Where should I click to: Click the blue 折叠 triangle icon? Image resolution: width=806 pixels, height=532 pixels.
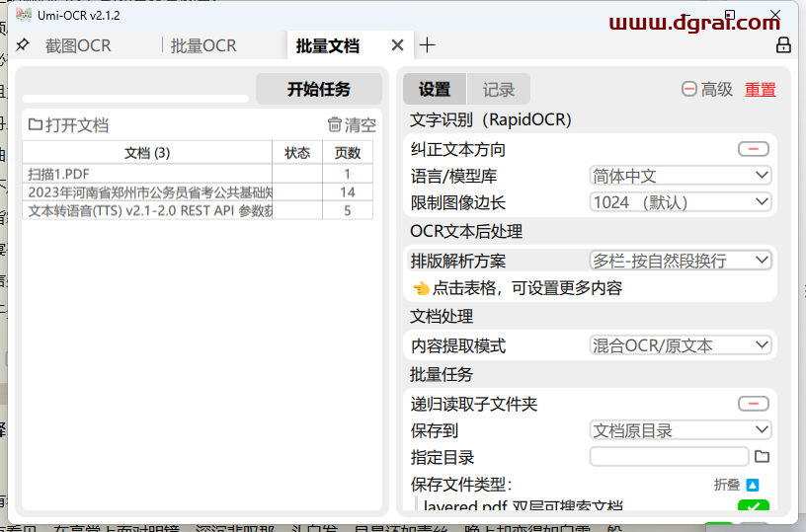(752, 485)
